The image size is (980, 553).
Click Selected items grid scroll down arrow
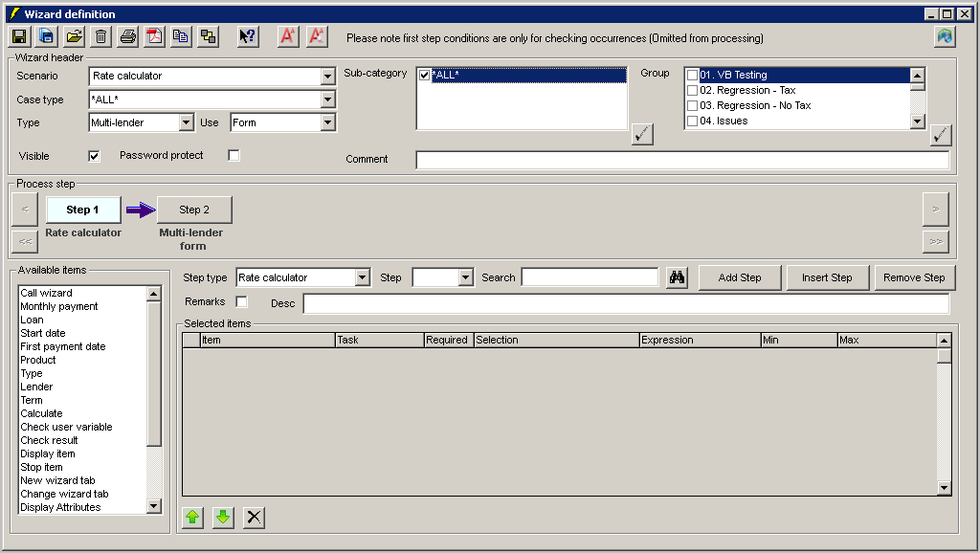point(944,488)
